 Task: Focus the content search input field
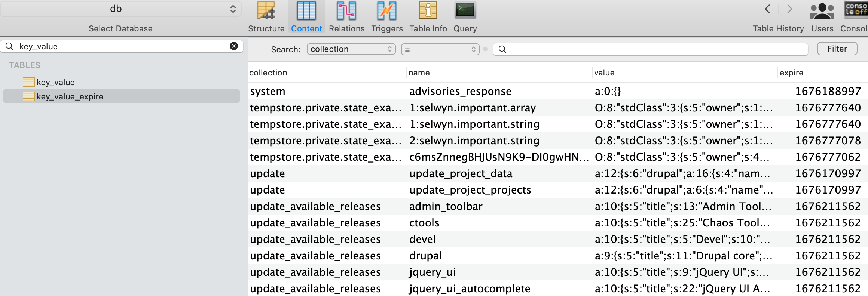tap(651, 49)
